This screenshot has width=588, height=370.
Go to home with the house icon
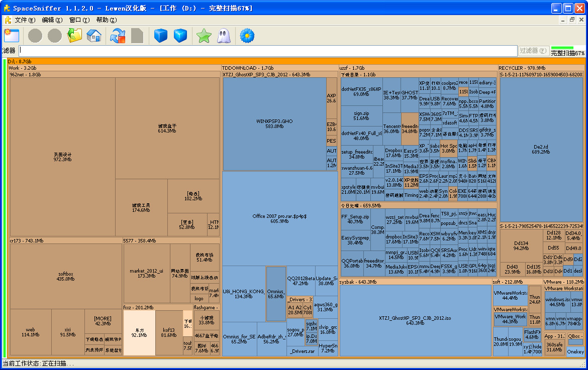(x=94, y=36)
